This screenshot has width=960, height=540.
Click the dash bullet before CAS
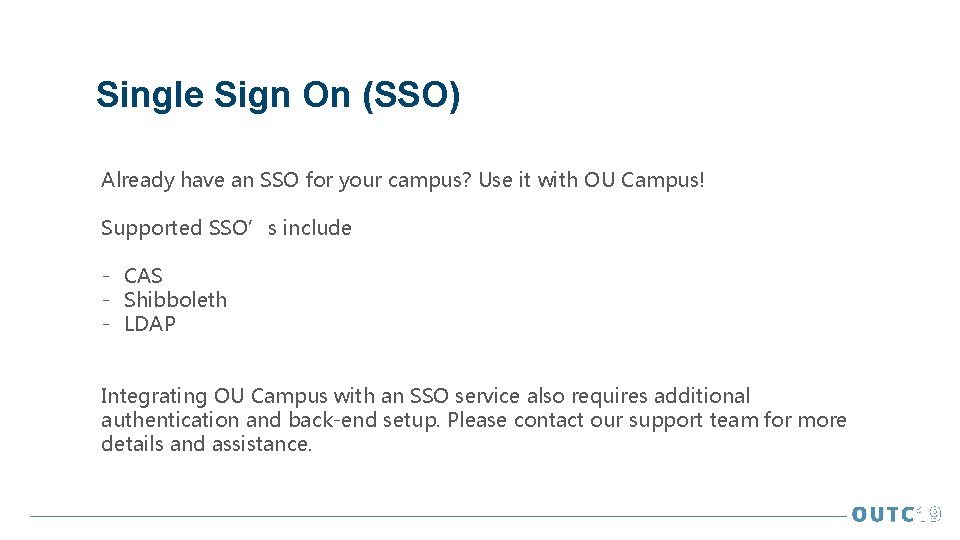click(105, 276)
